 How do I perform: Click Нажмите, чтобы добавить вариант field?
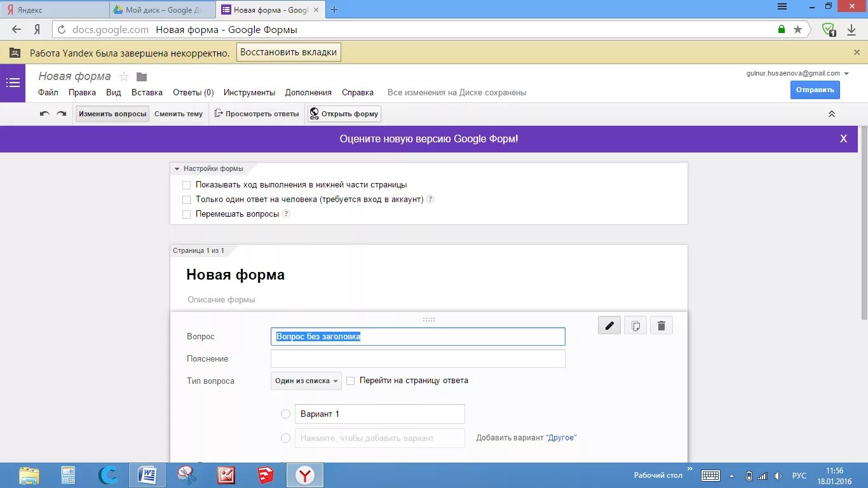click(x=380, y=438)
